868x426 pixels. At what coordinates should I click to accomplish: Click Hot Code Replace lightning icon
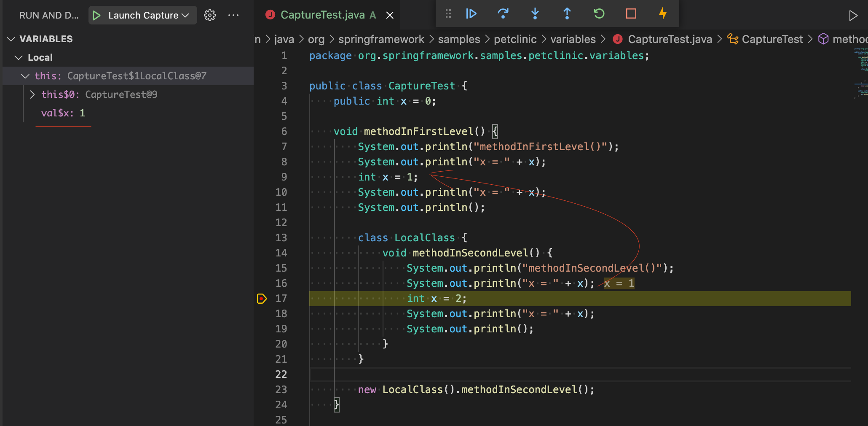tap(663, 14)
